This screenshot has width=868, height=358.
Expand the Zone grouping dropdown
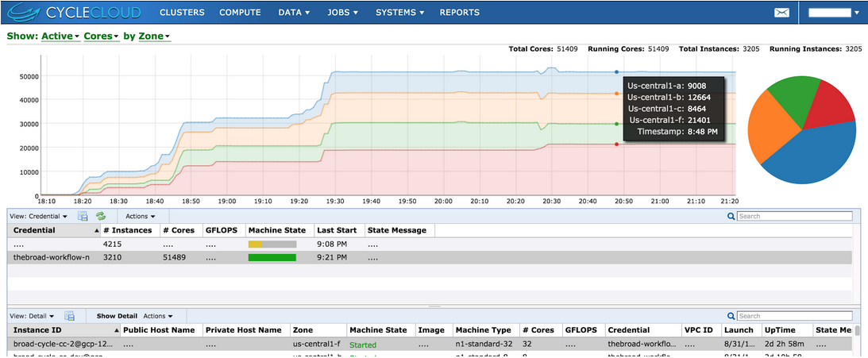pyautogui.click(x=154, y=37)
